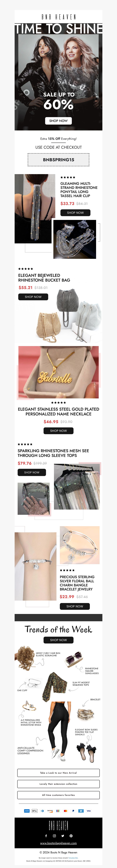Click the Apple Pay payment icon
Image resolution: width=117 pixels, height=868 pixels.
(34, 811)
